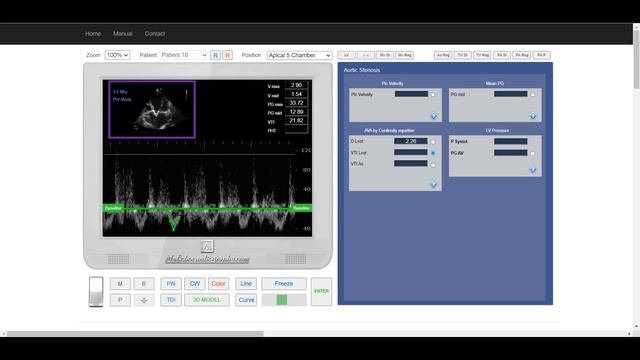Switch to PW Doppler mode
Screen dimensions: 640x360
[x=171, y=284]
